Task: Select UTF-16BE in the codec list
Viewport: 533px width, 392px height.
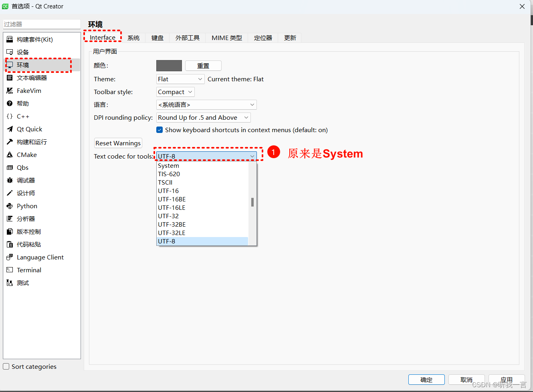Action: point(202,199)
